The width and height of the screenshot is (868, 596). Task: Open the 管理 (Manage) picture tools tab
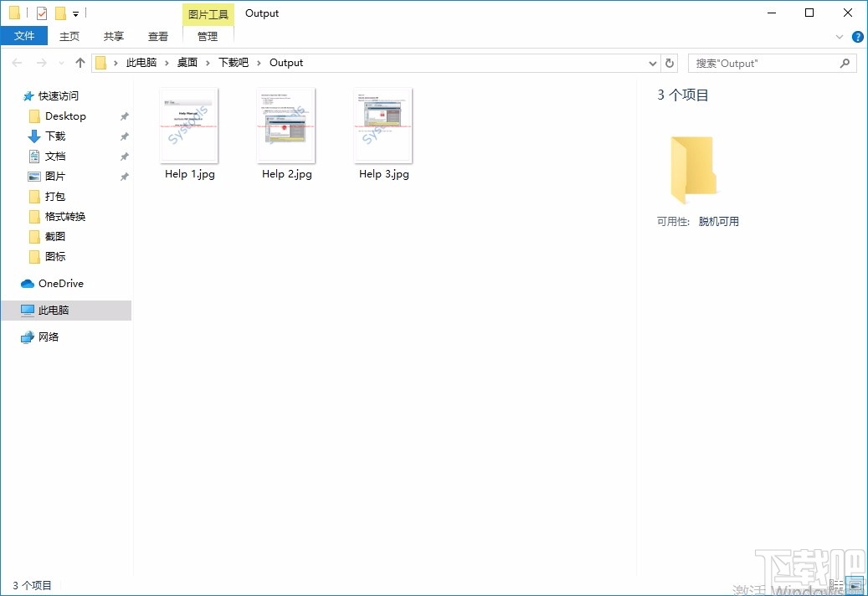tap(208, 36)
